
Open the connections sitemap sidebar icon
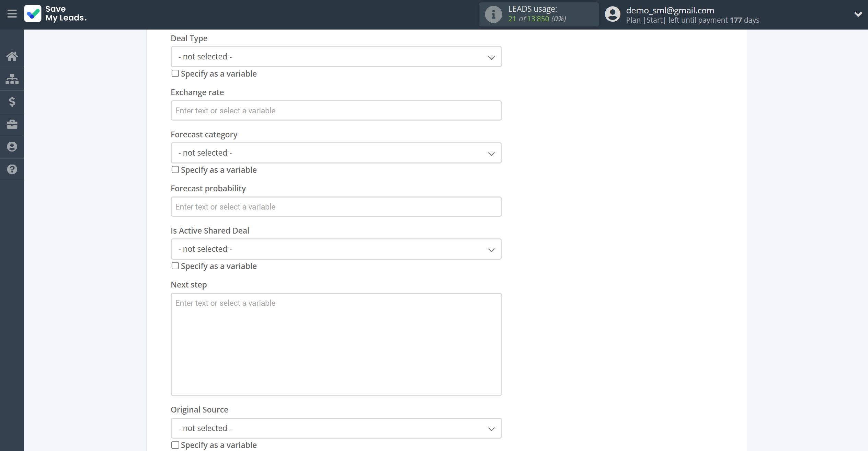tap(12, 79)
